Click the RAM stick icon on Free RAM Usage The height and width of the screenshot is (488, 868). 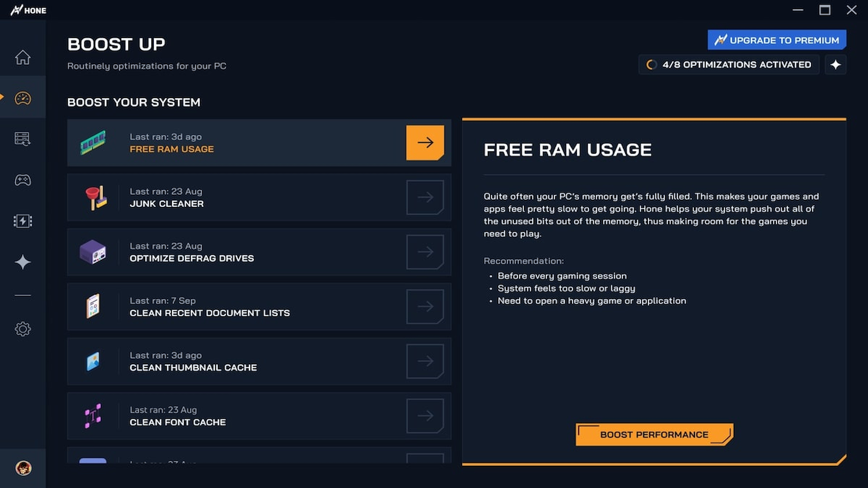(94, 143)
